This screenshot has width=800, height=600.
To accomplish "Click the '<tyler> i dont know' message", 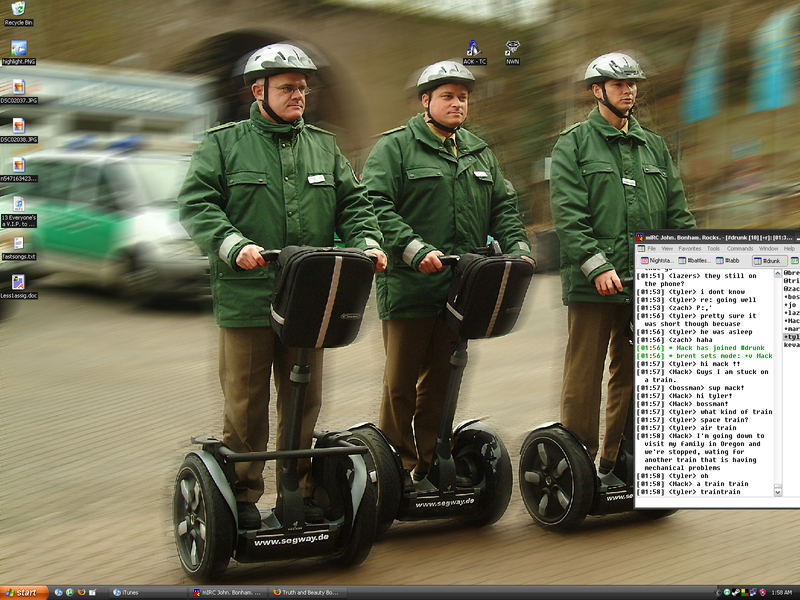I will click(x=690, y=292).
